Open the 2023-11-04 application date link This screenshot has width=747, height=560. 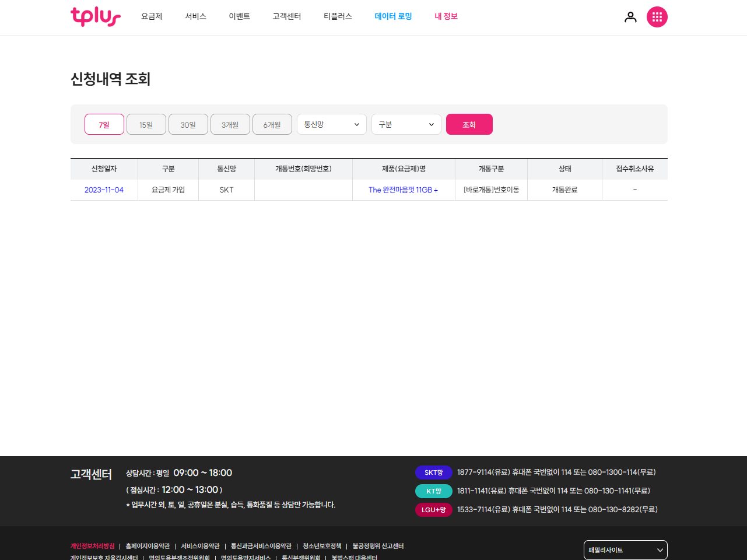104,190
